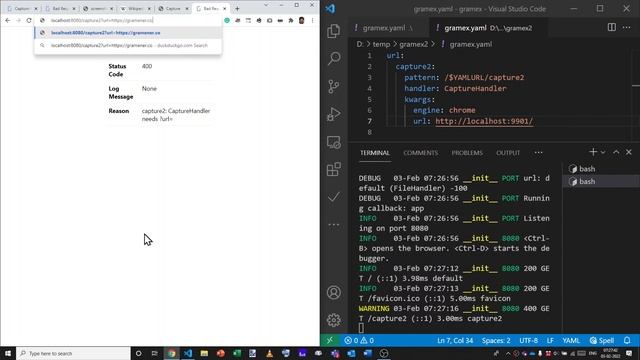Open the Source Control view
640x360 pixels.
[x=333, y=86]
